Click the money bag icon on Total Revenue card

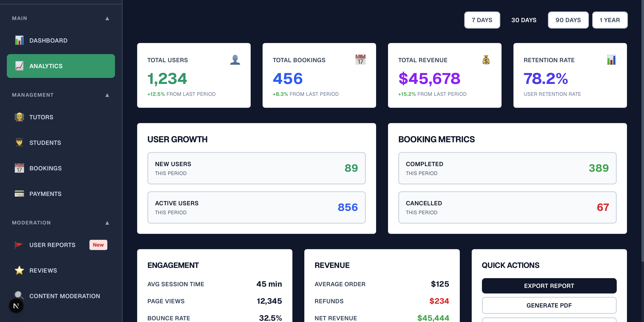click(486, 60)
